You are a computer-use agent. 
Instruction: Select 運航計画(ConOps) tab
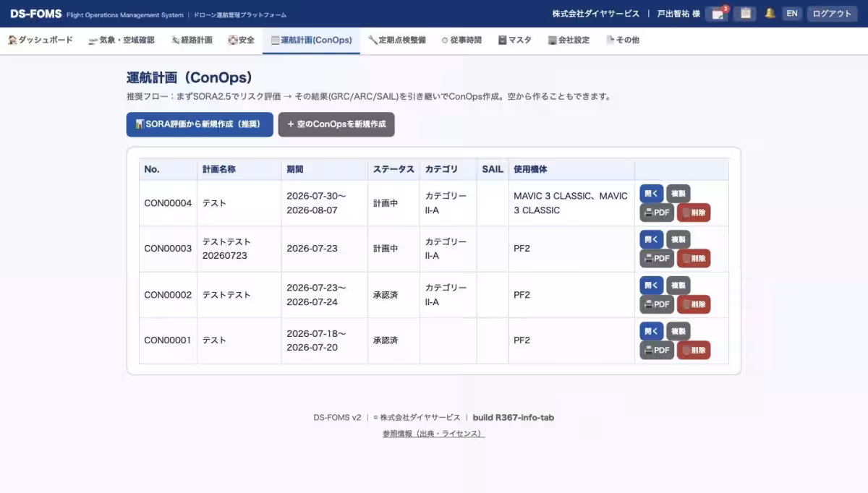(x=311, y=40)
